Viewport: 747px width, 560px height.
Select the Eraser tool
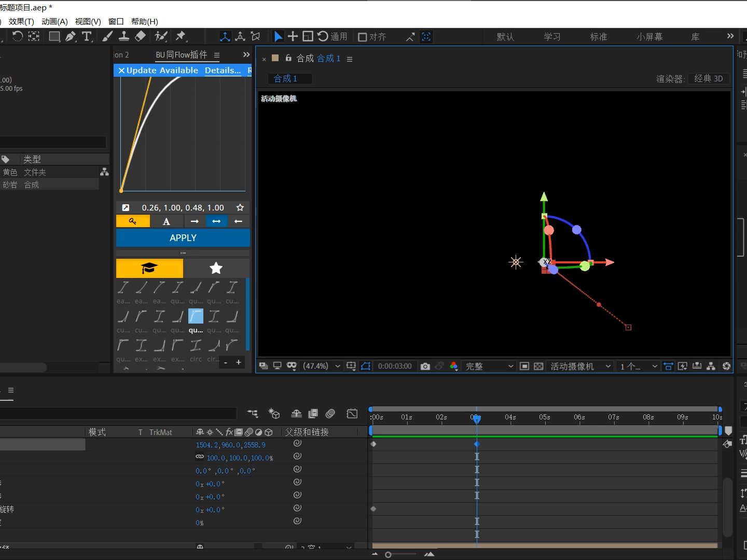coord(140,36)
